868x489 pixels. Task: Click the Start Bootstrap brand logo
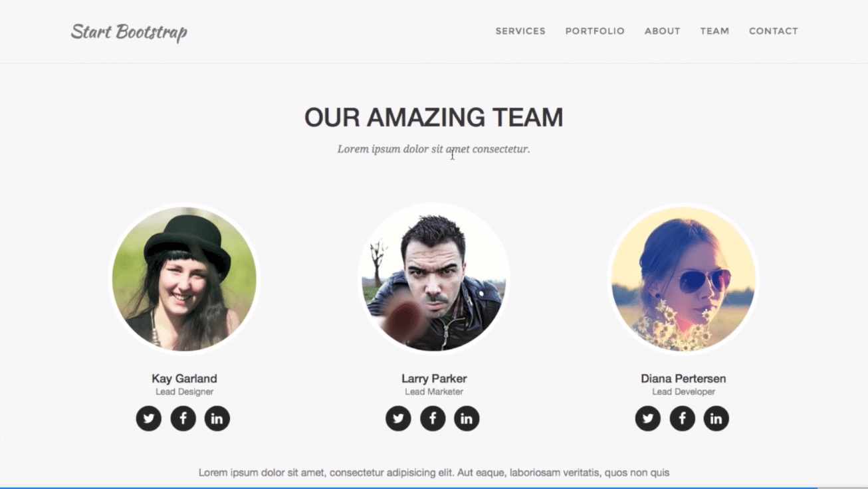[x=129, y=32]
